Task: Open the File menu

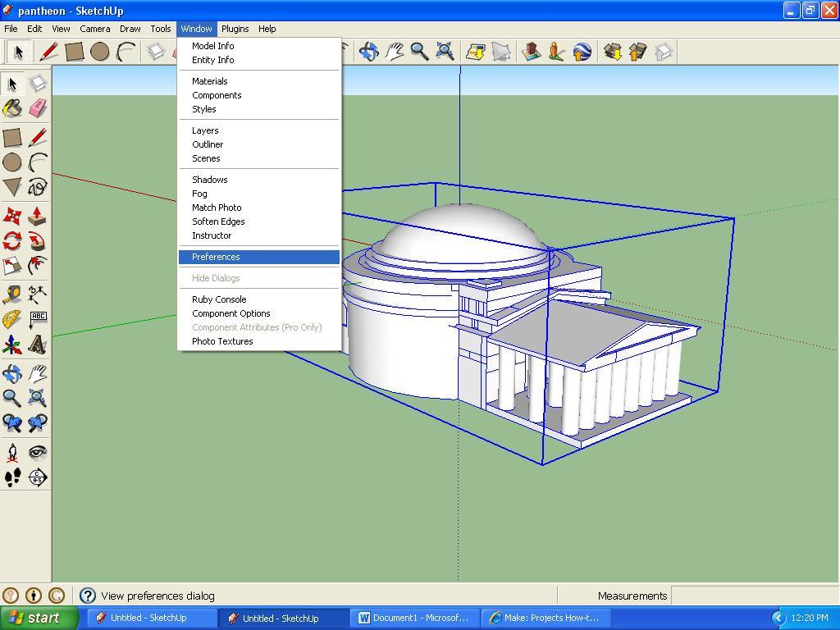Action: pos(11,29)
